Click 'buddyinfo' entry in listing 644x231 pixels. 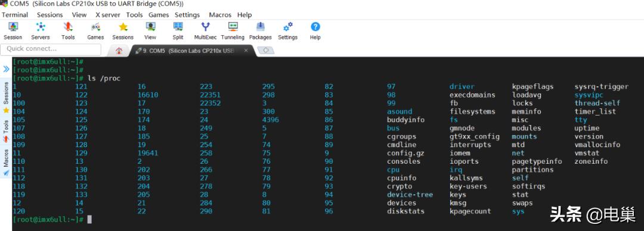406,120
